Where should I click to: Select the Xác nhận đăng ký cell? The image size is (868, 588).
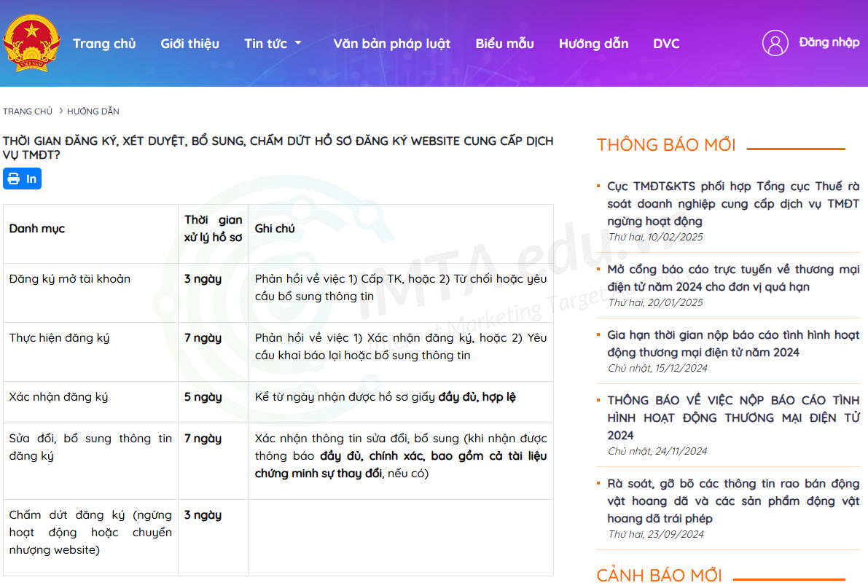coord(90,402)
